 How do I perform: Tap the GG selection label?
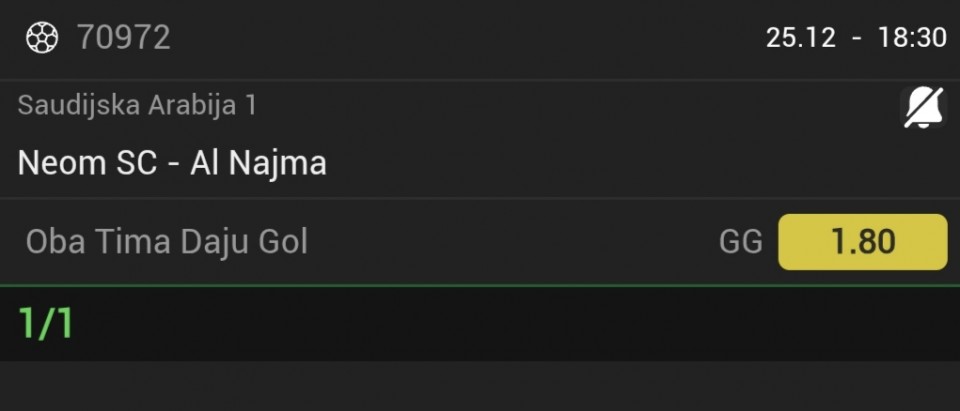click(x=740, y=242)
